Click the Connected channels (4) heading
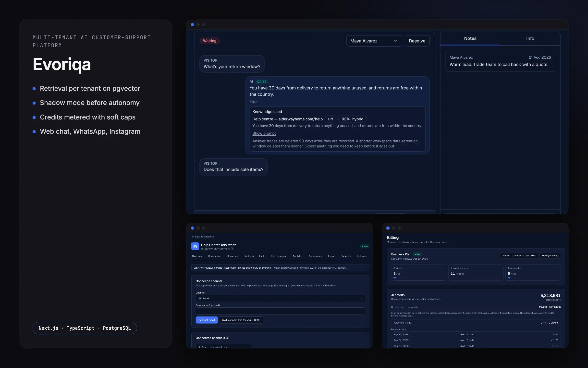This screenshot has width=588, height=368. pyautogui.click(x=212, y=338)
